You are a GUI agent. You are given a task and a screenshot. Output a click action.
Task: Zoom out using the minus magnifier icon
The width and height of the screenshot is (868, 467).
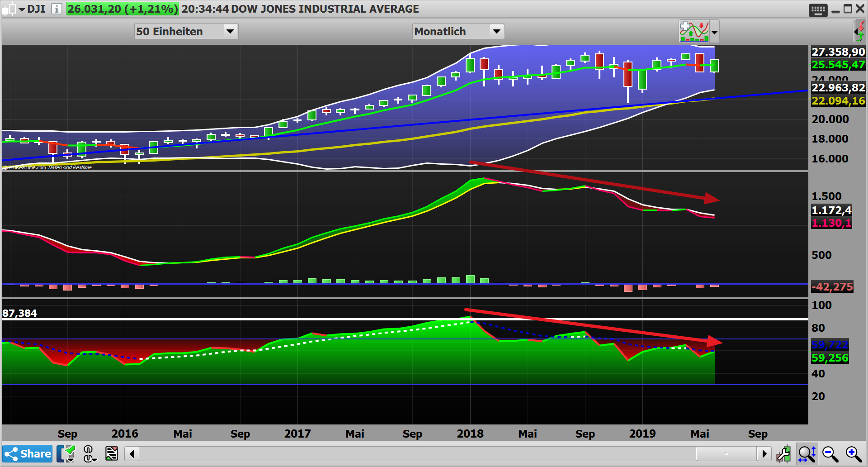(x=830, y=453)
